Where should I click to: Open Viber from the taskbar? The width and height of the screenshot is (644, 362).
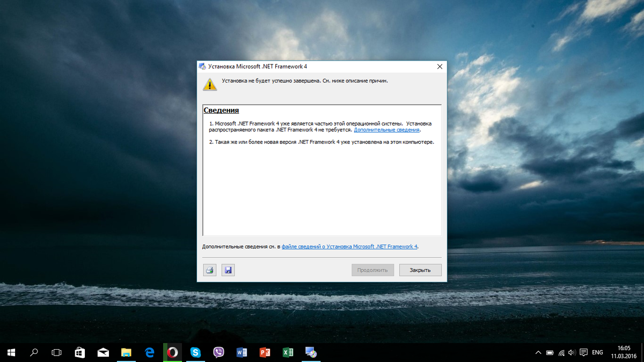[218, 352]
